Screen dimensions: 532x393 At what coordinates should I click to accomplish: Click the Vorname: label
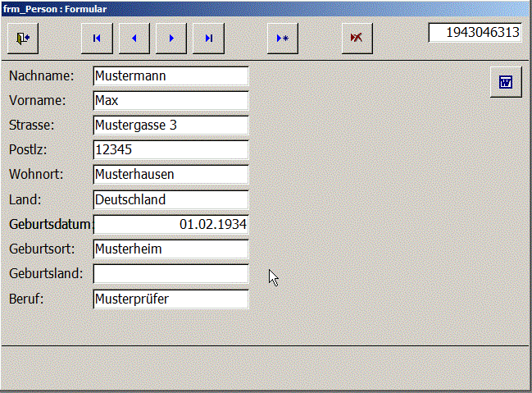[x=38, y=101]
